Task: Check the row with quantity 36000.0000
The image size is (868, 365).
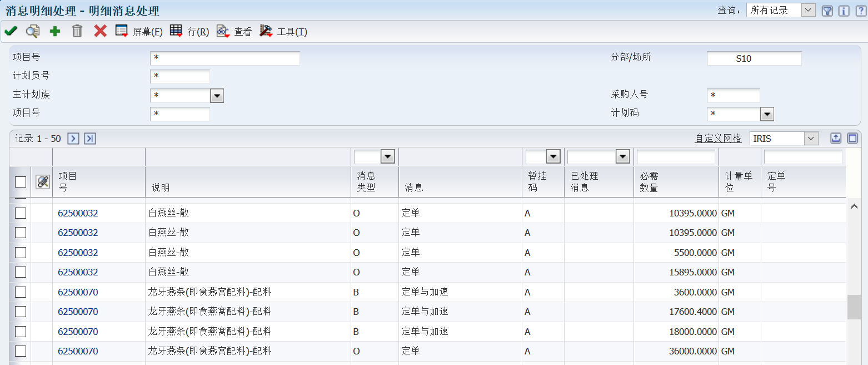Action: point(21,351)
